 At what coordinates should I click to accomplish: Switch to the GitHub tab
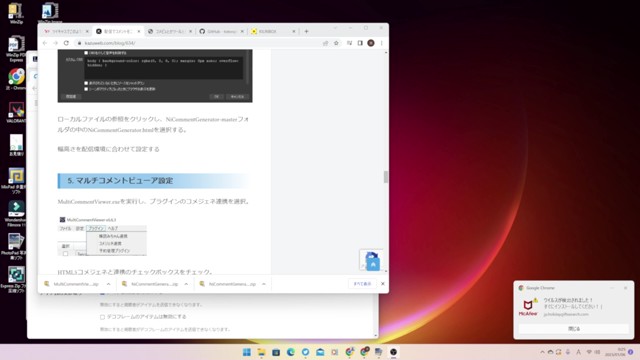(x=221, y=31)
